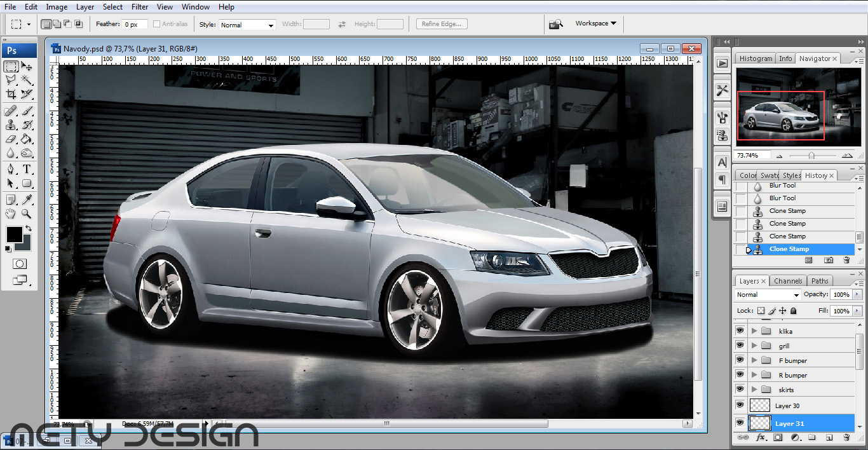
Task: Select the Sponge tool
Action: [27, 153]
